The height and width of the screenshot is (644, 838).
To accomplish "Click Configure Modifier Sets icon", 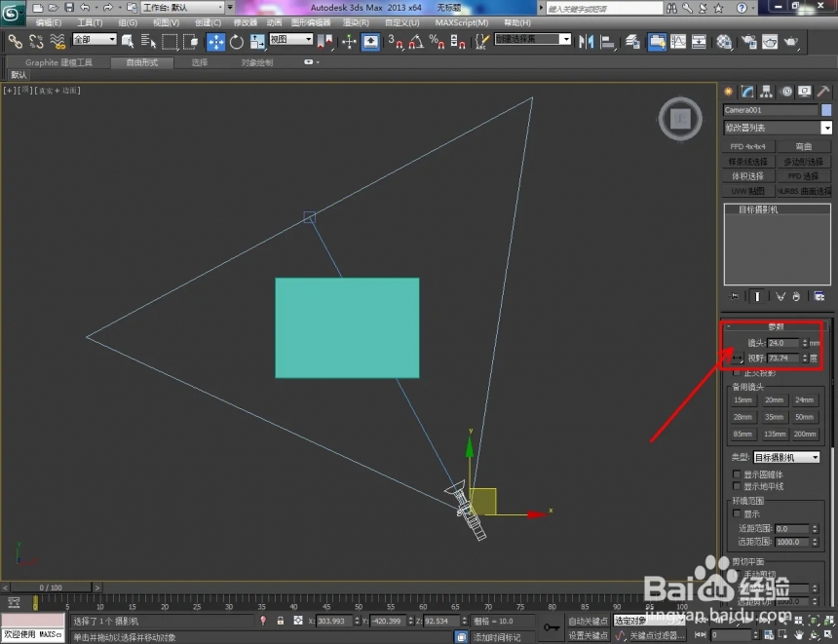I will pyautogui.click(x=819, y=296).
